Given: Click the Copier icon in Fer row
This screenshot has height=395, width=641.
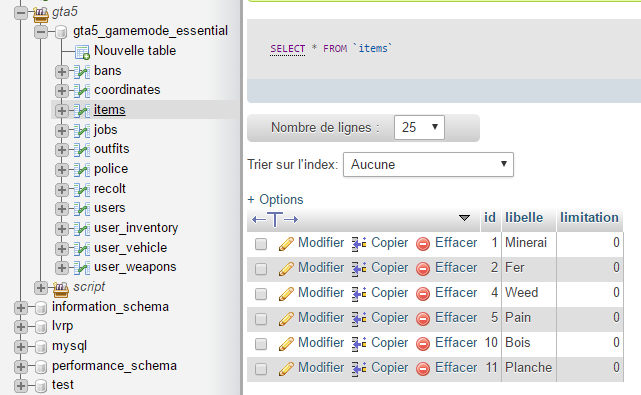Looking at the screenshot, I should 359,269.
